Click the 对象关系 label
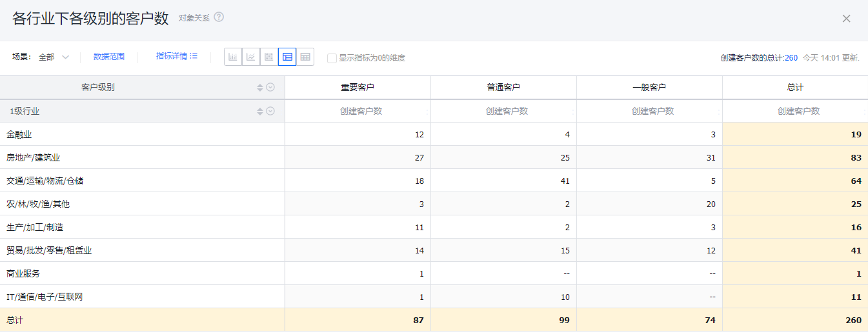 194,18
